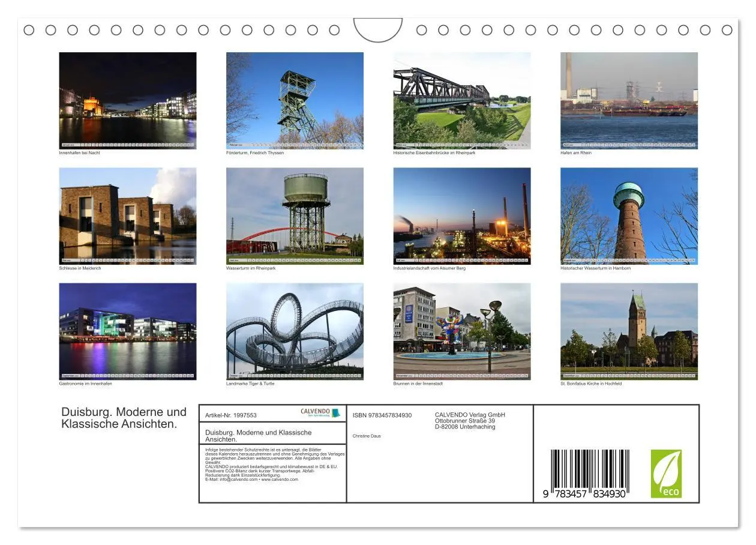Click the green eco leaf logo

[x=668, y=474]
